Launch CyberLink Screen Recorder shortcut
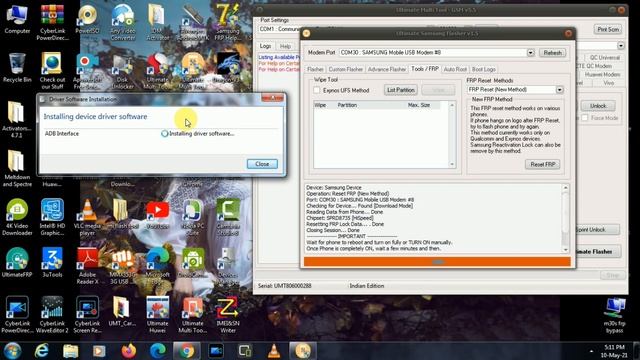Viewport: 640px width, 360px height. (x=87, y=315)
